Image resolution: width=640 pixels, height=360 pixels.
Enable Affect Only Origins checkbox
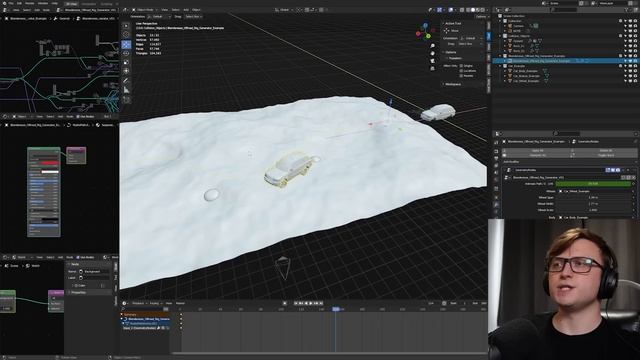pyautogui.click(x=461, y=66)
